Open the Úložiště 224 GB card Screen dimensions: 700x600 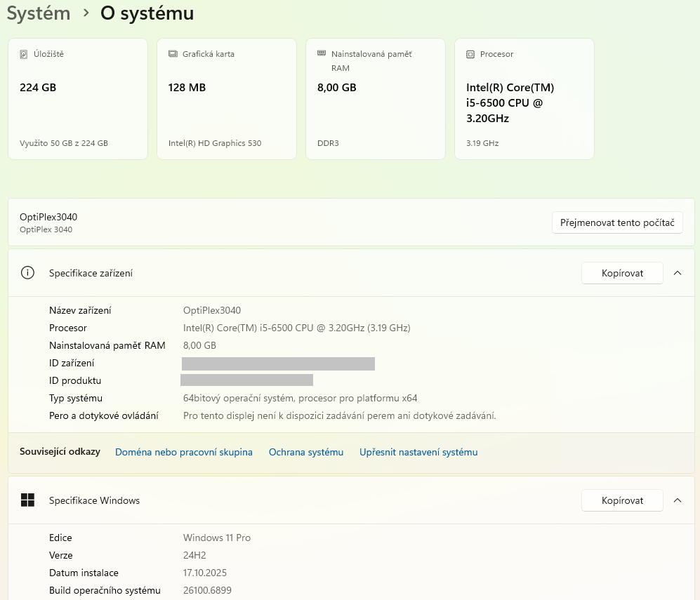click(77, 99)
